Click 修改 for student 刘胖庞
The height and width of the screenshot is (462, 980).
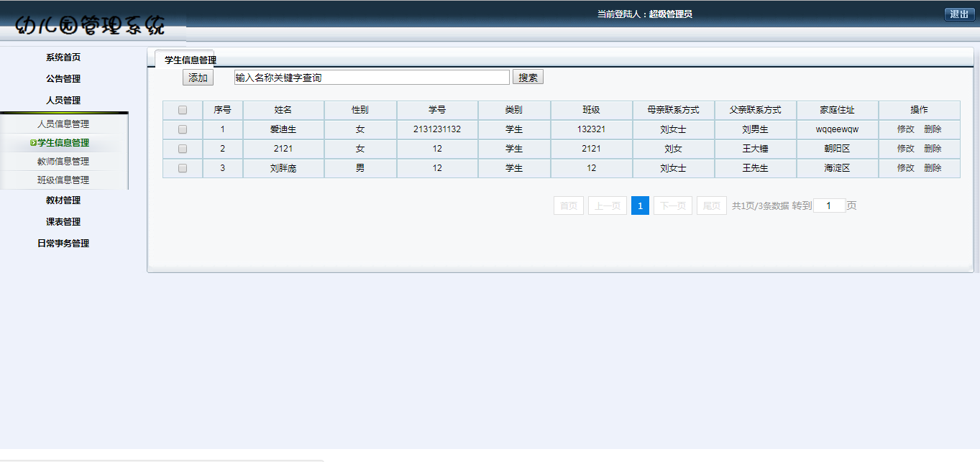[906, 168]
